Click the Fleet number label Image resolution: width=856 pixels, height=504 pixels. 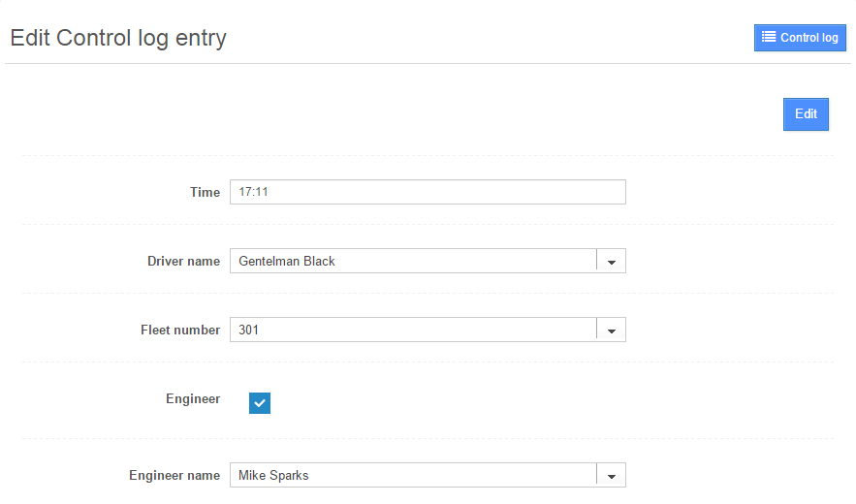[180, 331]
